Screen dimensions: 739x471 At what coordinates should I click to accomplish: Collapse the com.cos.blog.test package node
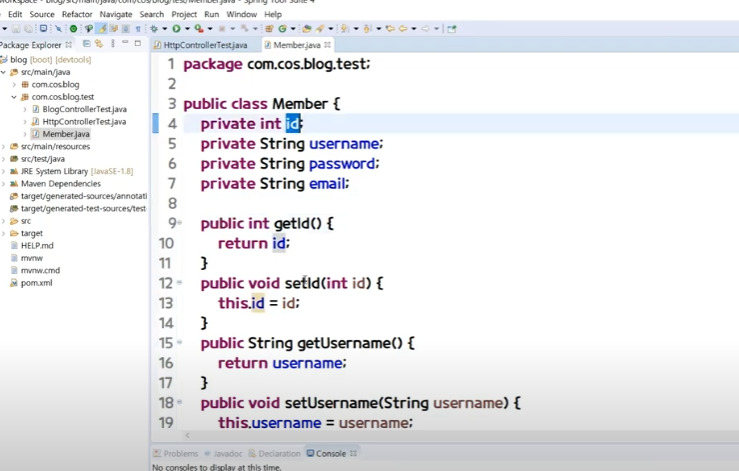(x=14, y=97)
